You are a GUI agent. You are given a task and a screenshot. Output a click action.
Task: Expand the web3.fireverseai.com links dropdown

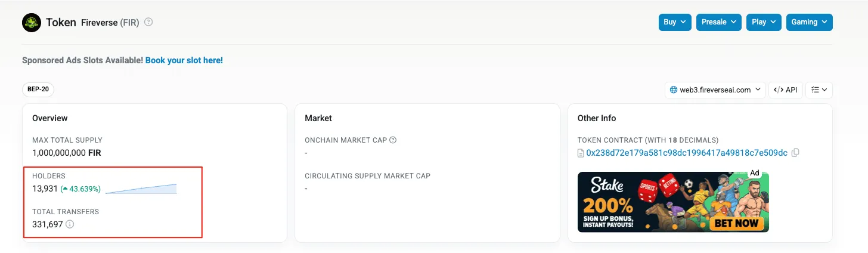point(715,90)
